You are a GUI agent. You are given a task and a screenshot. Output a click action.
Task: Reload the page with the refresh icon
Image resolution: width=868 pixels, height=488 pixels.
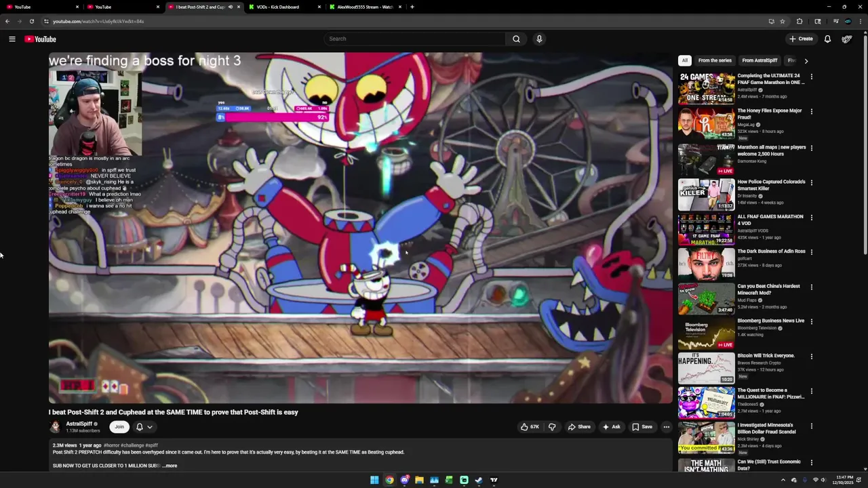click(31, 21)
